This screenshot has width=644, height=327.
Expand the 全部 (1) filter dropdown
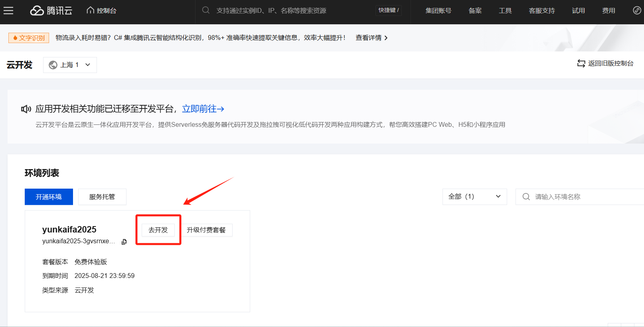click(474, 197)
